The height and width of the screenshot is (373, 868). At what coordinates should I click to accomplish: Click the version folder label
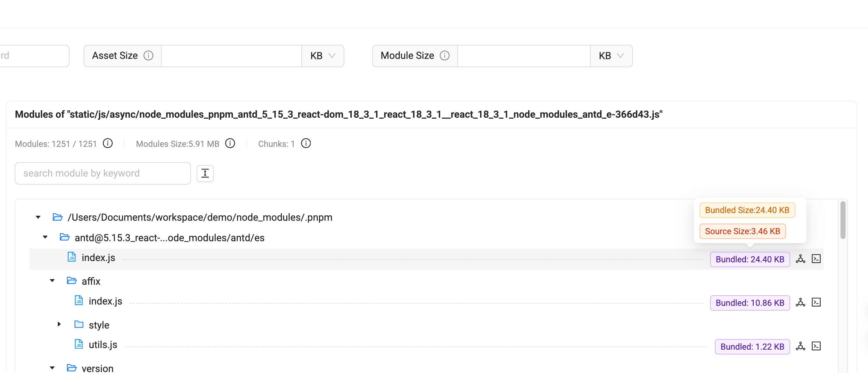(97, 368)
